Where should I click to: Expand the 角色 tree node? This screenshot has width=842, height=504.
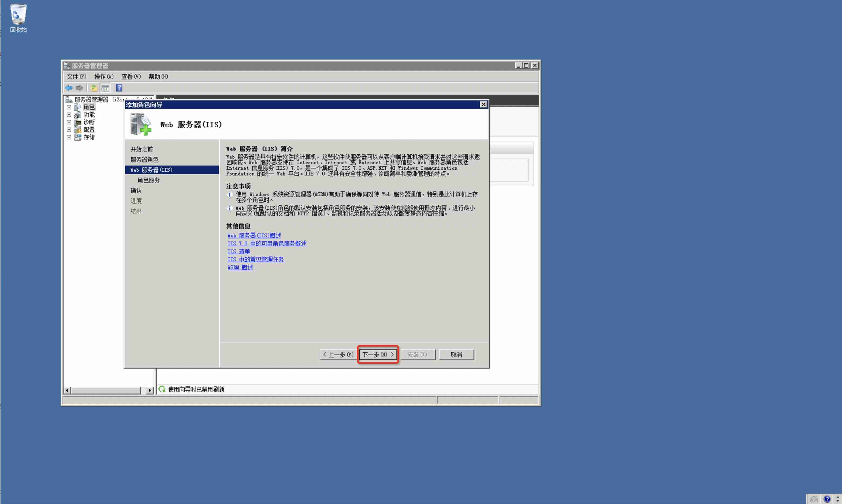pyautogui.click(x=69, y=107)
